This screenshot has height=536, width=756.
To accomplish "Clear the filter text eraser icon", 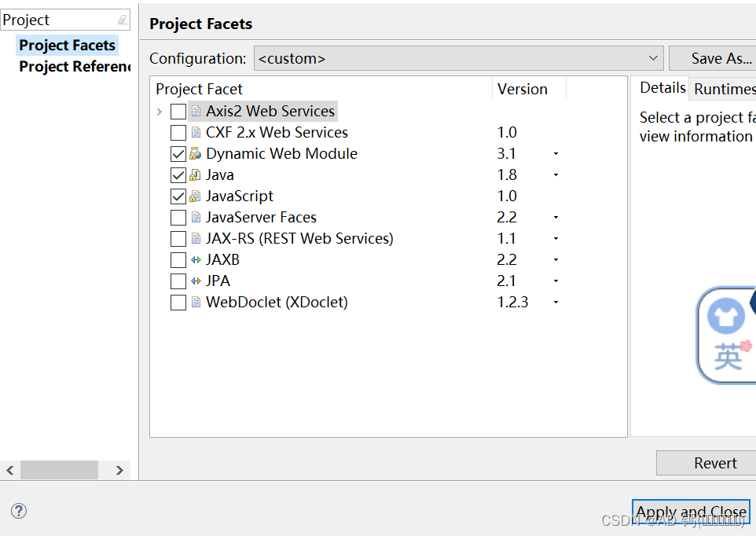I will (122, 20).
